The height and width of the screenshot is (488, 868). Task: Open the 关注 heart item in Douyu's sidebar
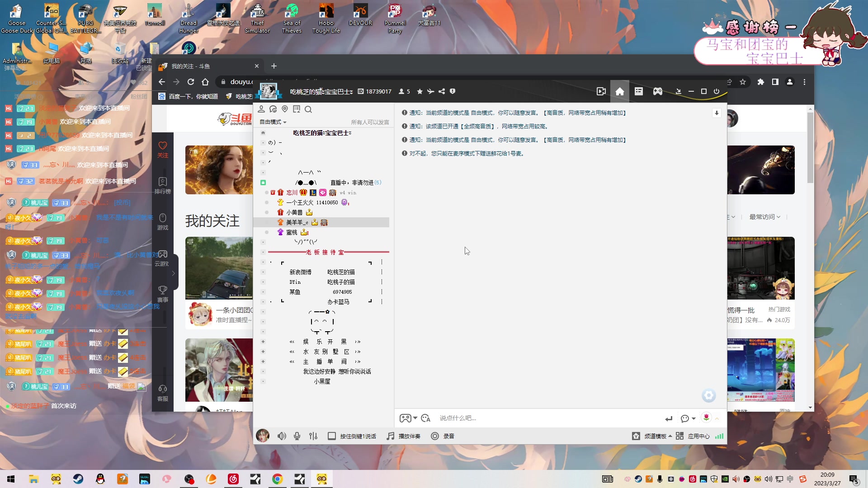point(163,150)
